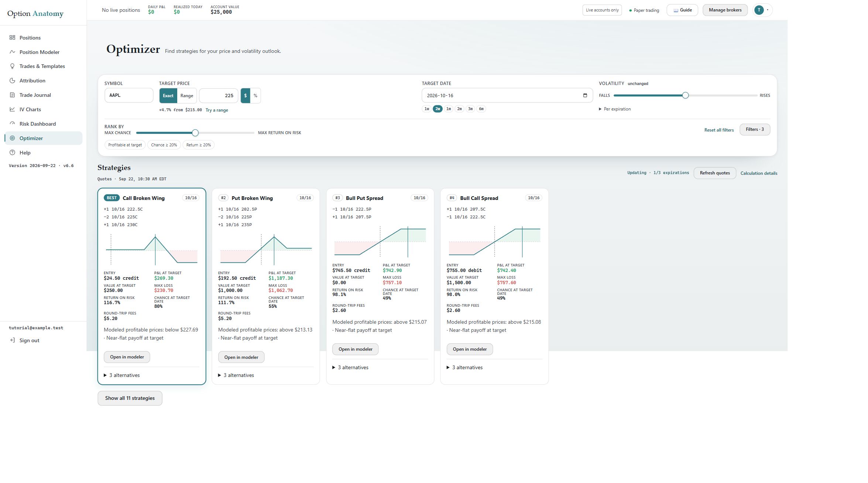Viewport: 868px width, 483px height.
Task: Click the Rank By slider handle
Action: [195, 133]
